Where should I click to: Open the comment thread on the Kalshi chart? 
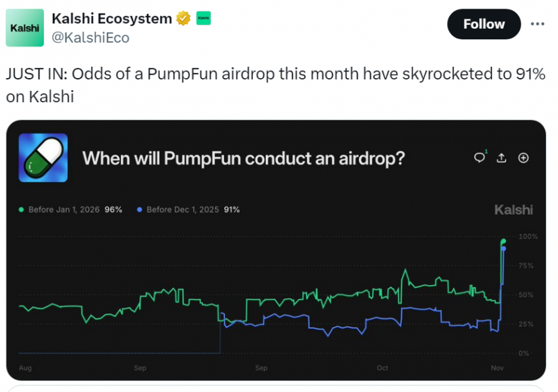pyautogui.click(x=479, y=158)
